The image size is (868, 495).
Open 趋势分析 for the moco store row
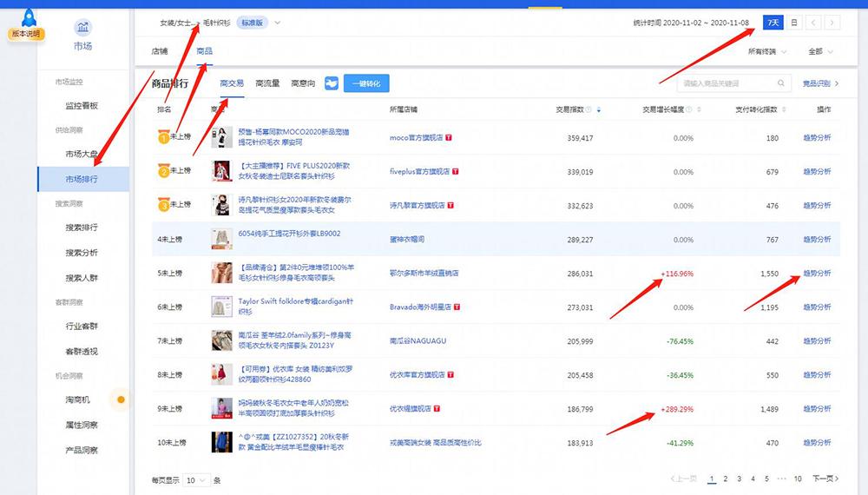816,137
